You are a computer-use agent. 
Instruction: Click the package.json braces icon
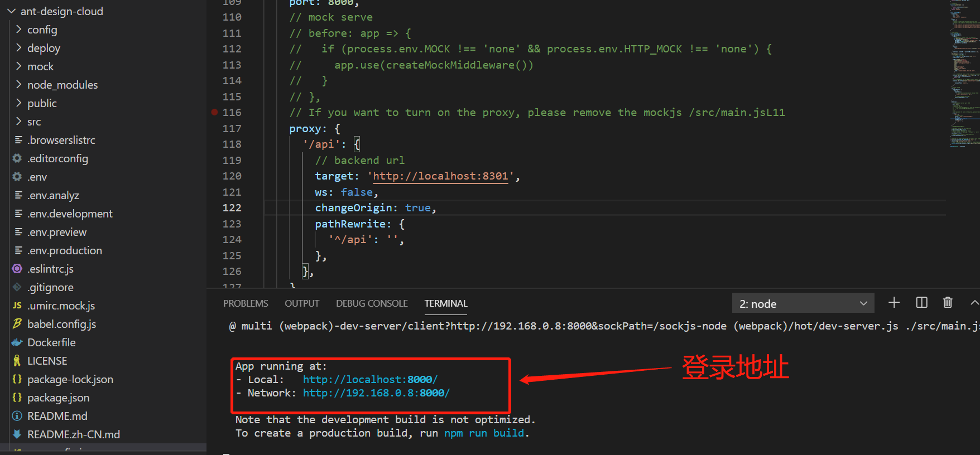pos(17,398)
